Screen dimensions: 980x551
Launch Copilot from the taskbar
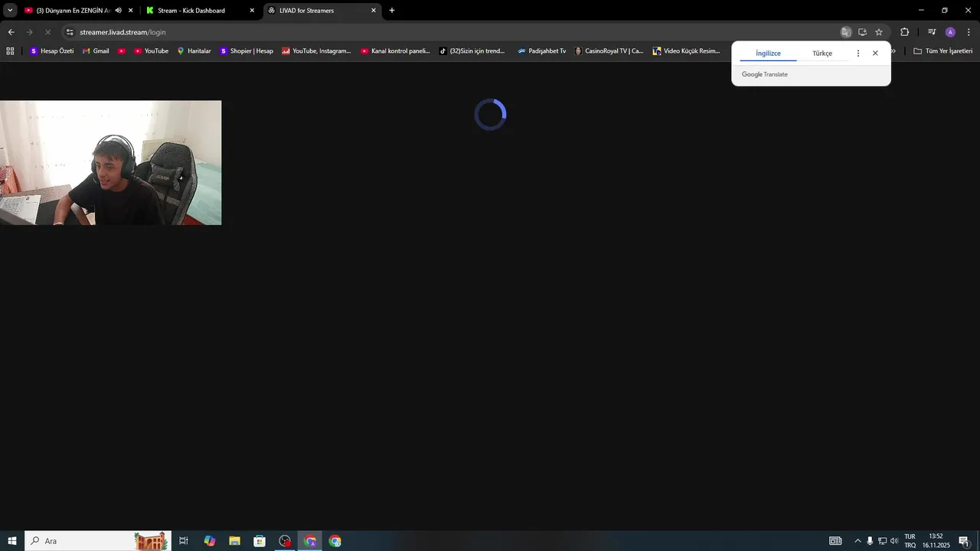pyautogui.click(x=210, y=541)
